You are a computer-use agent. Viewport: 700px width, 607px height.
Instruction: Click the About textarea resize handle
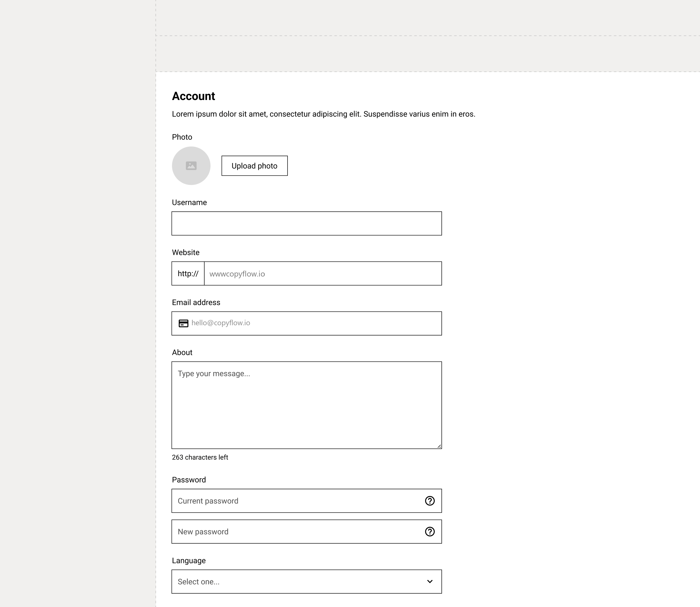point(439,446)
